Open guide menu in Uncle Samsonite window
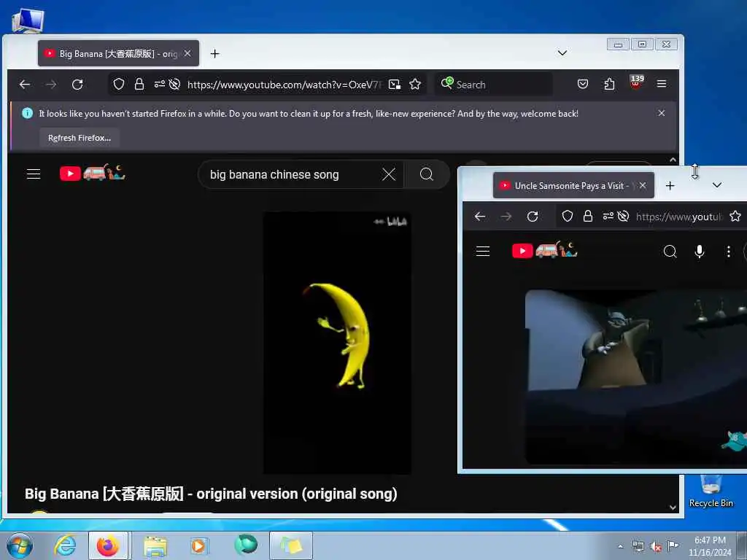 pyautogui.click(x=483, y=252)
